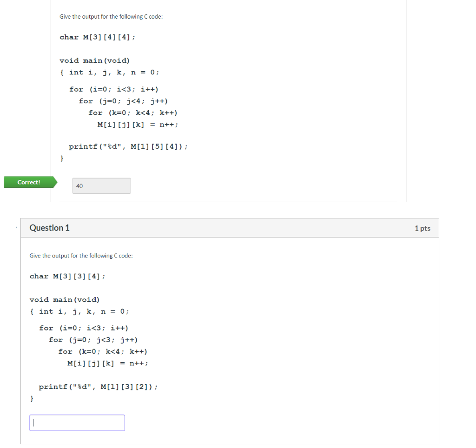This screenshot has width=476, height=448.
Task: Click the Question 1 header bar
Action: pos(230,228)
